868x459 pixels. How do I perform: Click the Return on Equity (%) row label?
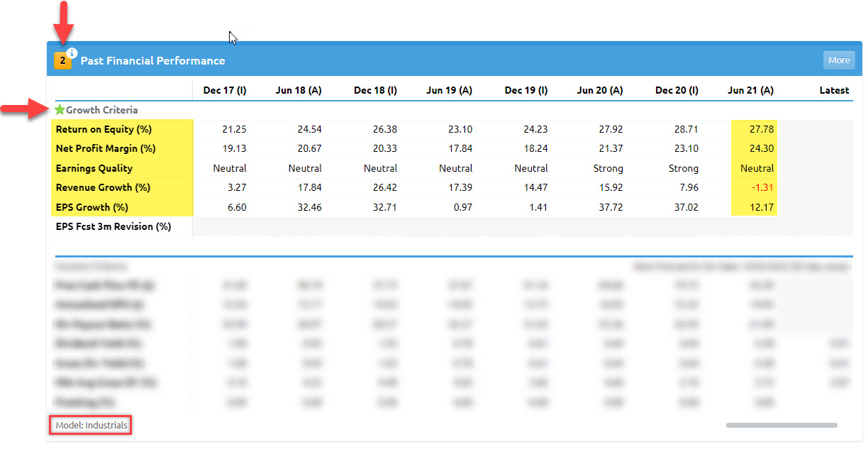click(x=104, y=130)
